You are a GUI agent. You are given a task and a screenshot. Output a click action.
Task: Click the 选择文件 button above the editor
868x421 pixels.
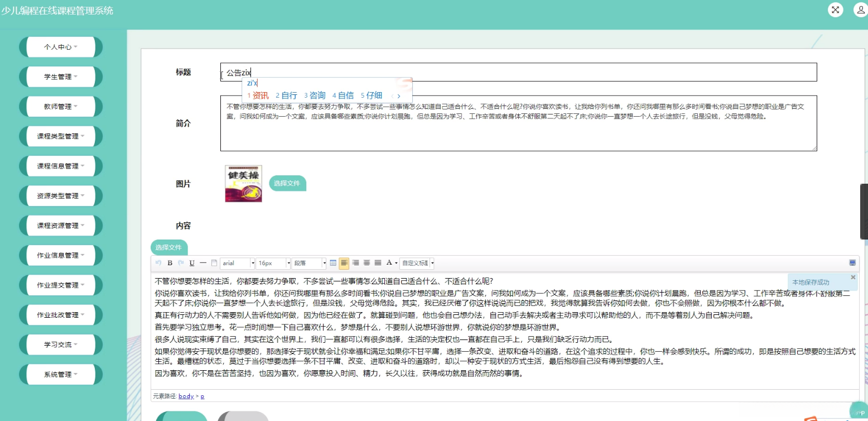169,247
